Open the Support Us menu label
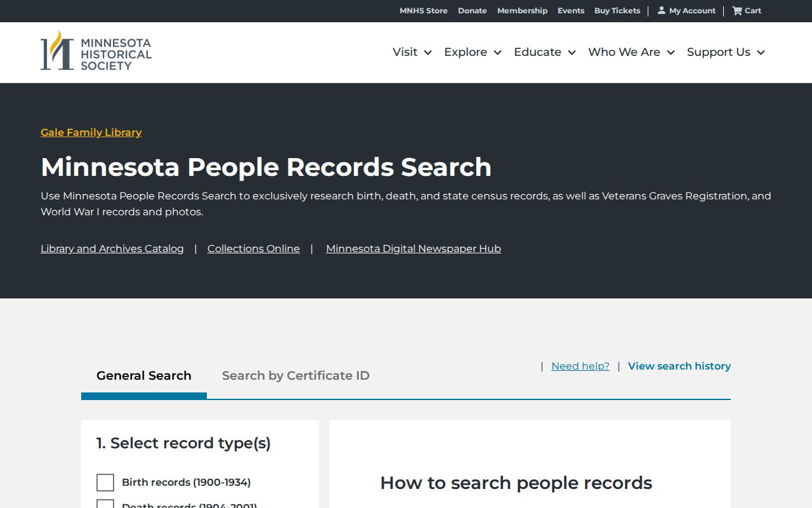Image resolution: width=812 pixels, height=508 pixels. (719, 52)
